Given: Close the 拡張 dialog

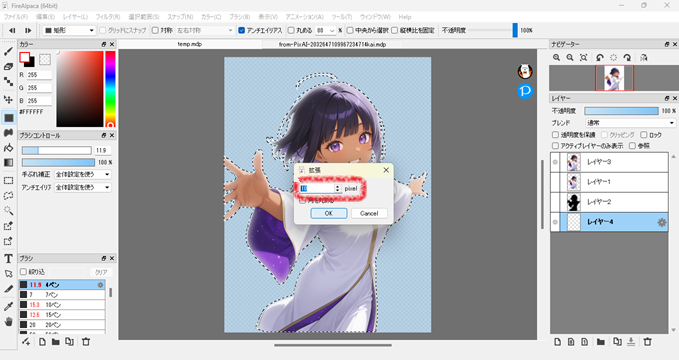Looking at the screenshot, I should tap(386, 170).
